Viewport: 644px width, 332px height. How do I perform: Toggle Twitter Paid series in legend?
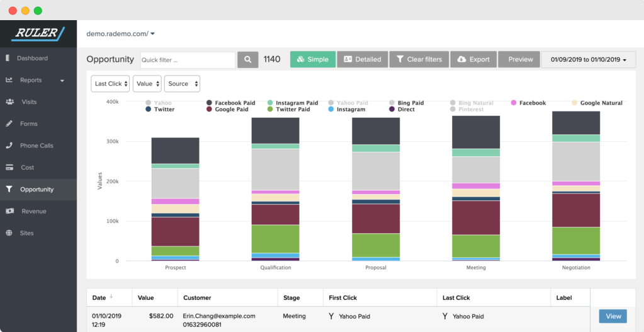[293, 110]
